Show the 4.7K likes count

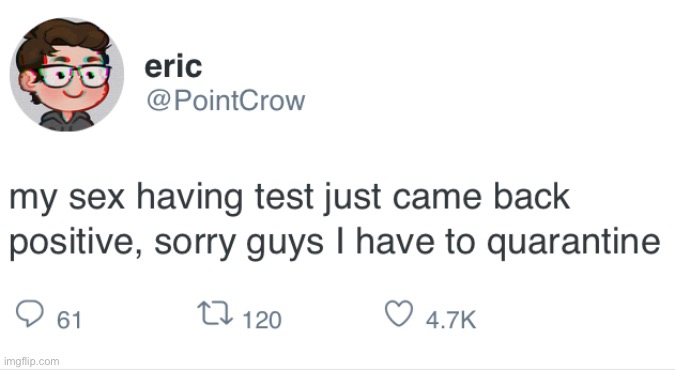pos(451,320)
